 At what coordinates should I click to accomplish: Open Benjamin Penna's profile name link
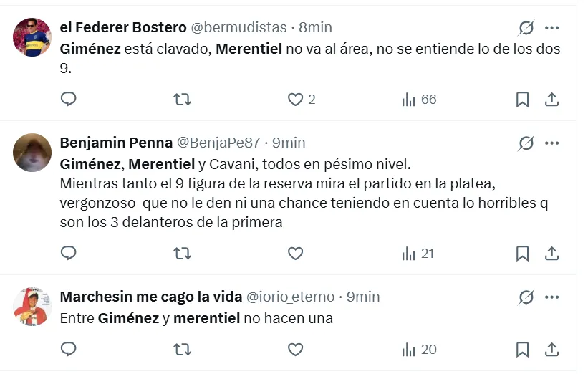116,143
